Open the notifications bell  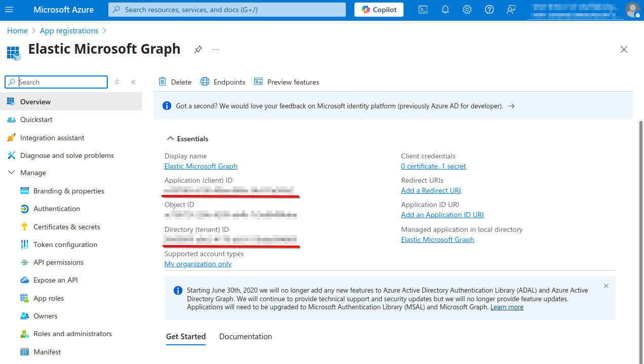[445, 10]
